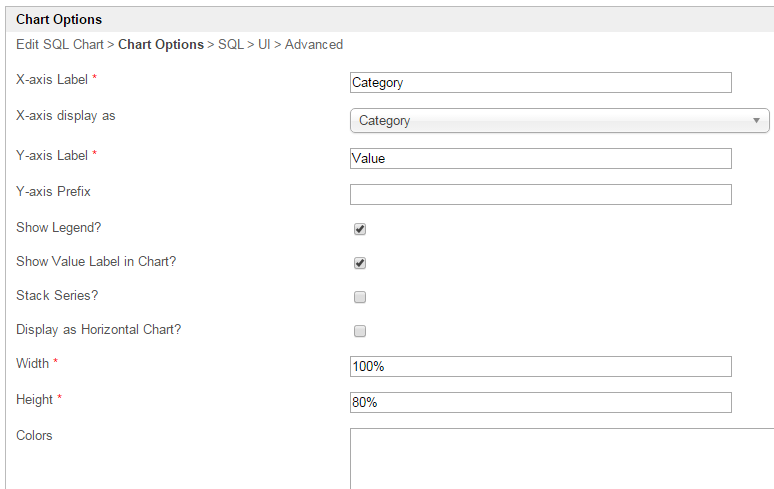Screen dimensions: 774x489
Task: Click the Chart Options panel header
Action: (59, 19)
